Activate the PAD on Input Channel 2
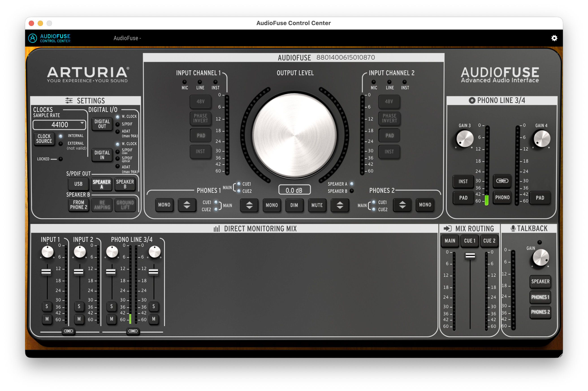Image resolution: width=588 pixels, height=391 pixels. click(x=389, y=135)
